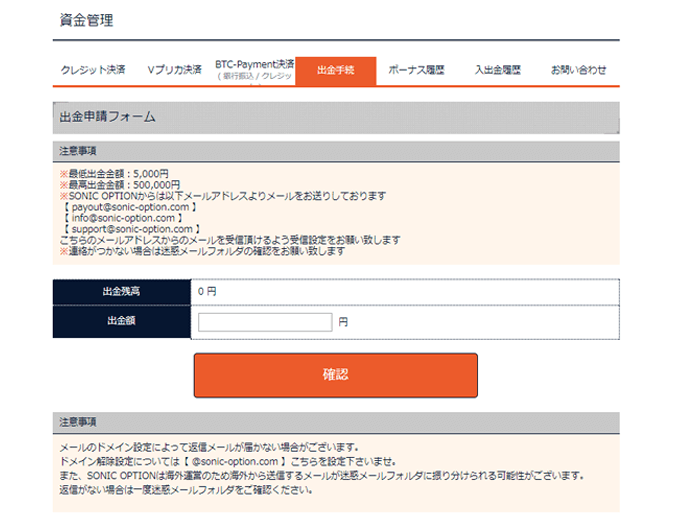View the 入出金履歴 tab
Screen dimensions: 674x525
(498, 70)
